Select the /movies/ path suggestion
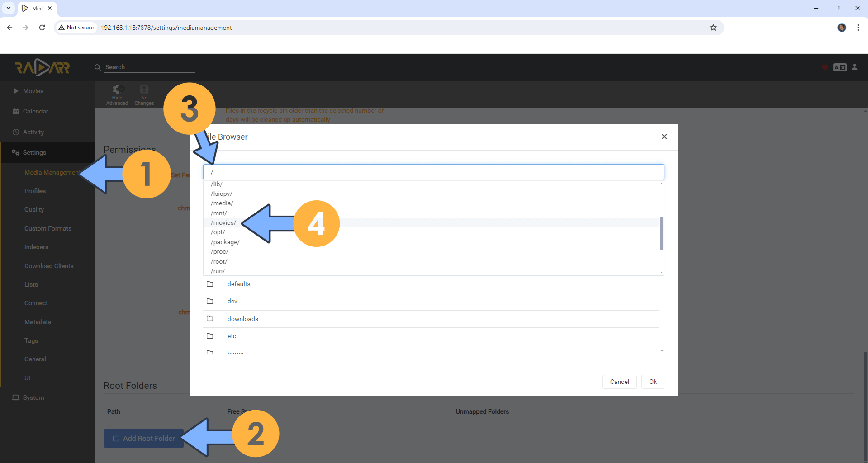Viewport: 868px width, 463px height. 223,222
